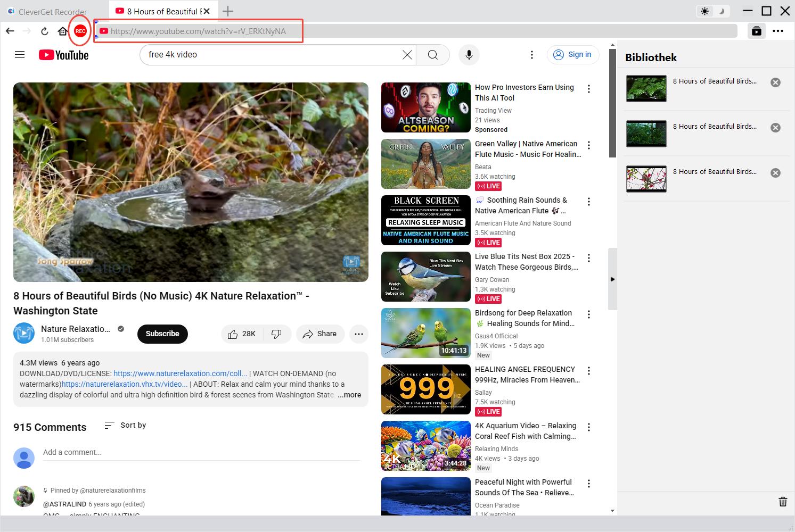795x532 pixels.
Task: Open the library icon in the toolbar
Action: [756, 31]
